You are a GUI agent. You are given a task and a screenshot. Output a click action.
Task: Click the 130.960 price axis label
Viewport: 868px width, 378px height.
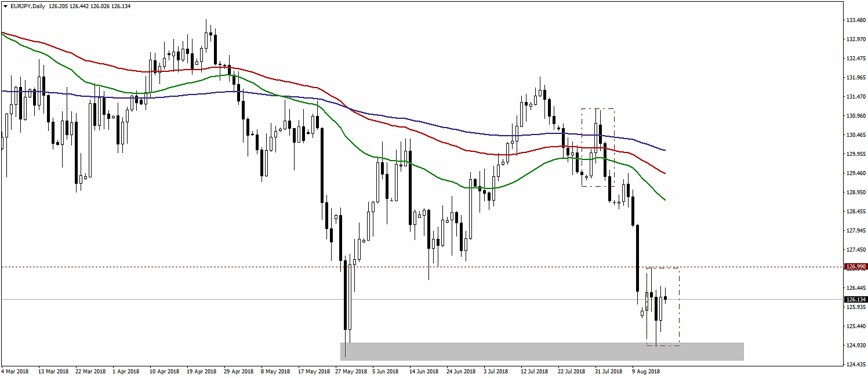[856, 116]
